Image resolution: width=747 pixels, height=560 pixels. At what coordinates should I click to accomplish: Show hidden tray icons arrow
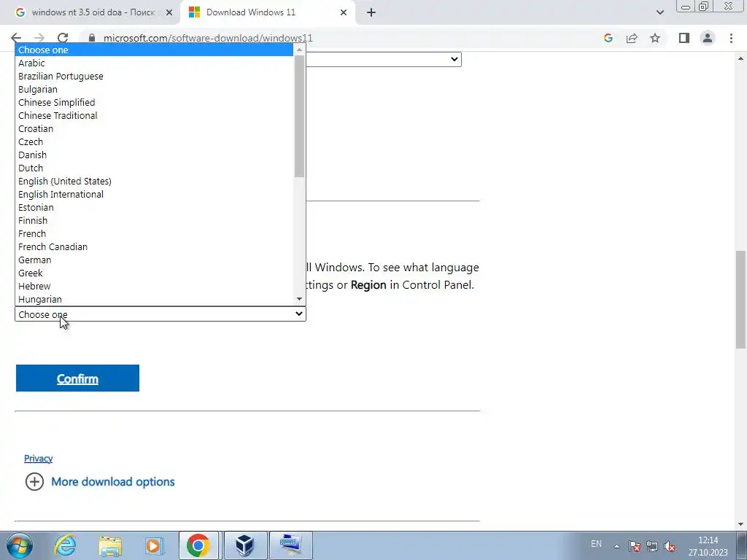tap(616, 546)
